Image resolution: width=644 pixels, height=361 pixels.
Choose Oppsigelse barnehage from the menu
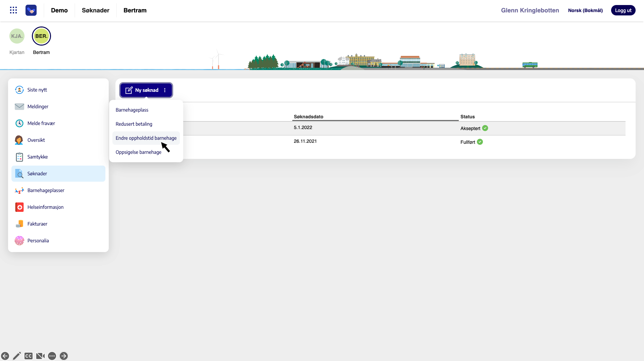tap(138, 152)
